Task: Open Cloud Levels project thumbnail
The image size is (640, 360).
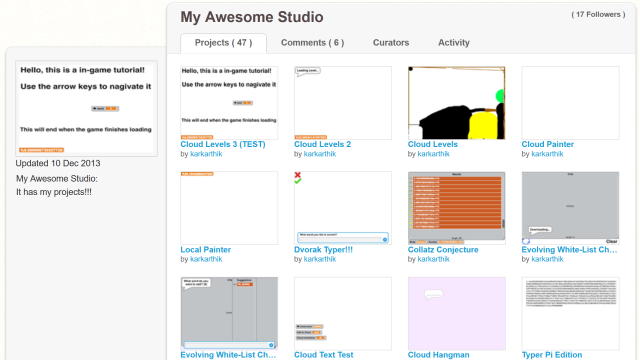Action: (x=456, y=103)
